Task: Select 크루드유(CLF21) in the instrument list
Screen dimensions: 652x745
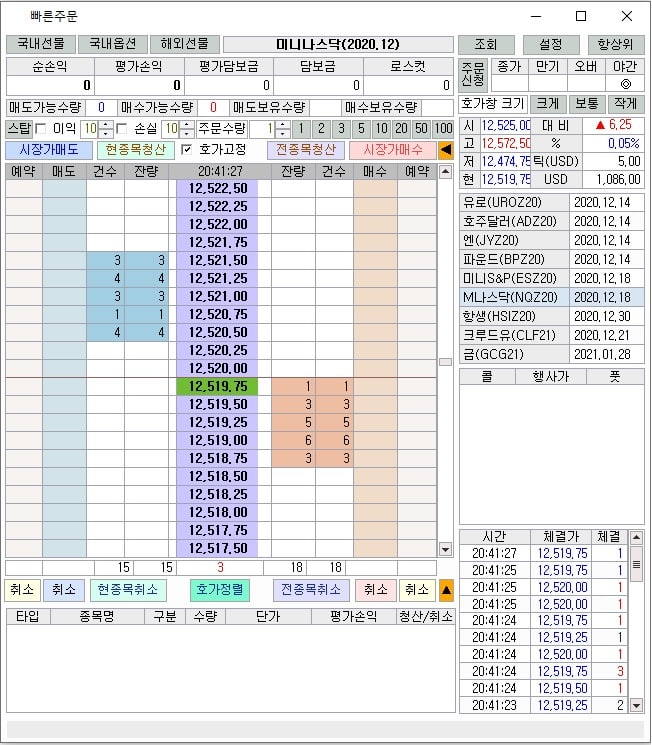Action: (514, 336)
